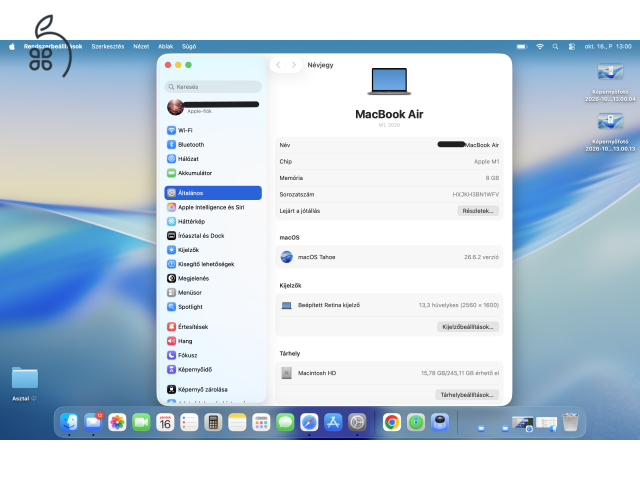This screenshot has width=640, height=480.
Task: Click the Beépített Retina kijelző row
Action: [x=389, y=305]
